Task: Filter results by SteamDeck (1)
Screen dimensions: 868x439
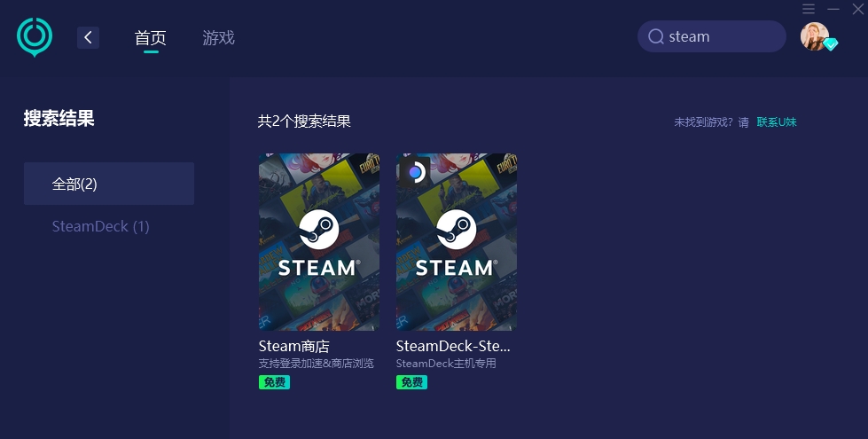Action: [101, 226]
